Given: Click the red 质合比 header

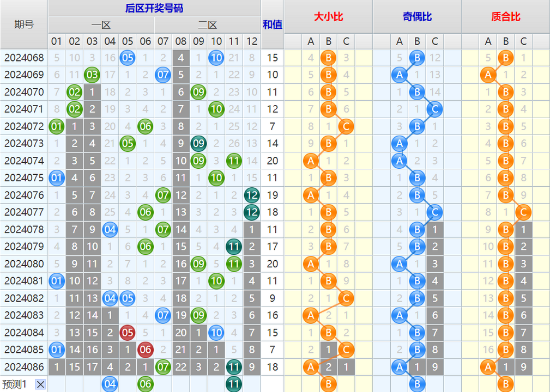Looking at the screenshot, I should [506, 16].
